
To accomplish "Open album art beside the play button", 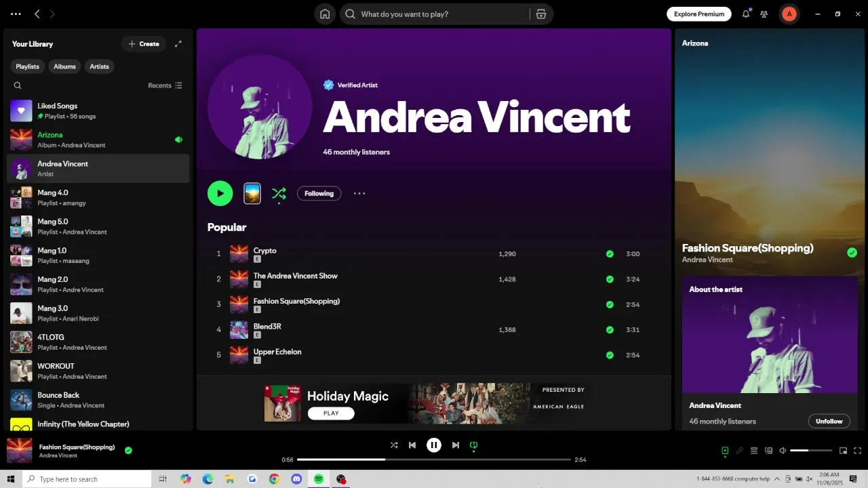I will 252,193.
